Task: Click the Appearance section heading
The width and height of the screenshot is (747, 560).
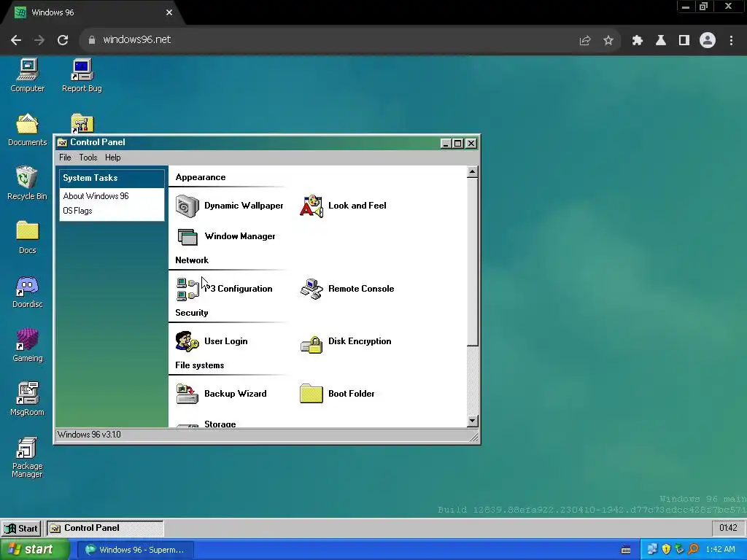Action: pos(201,177)
